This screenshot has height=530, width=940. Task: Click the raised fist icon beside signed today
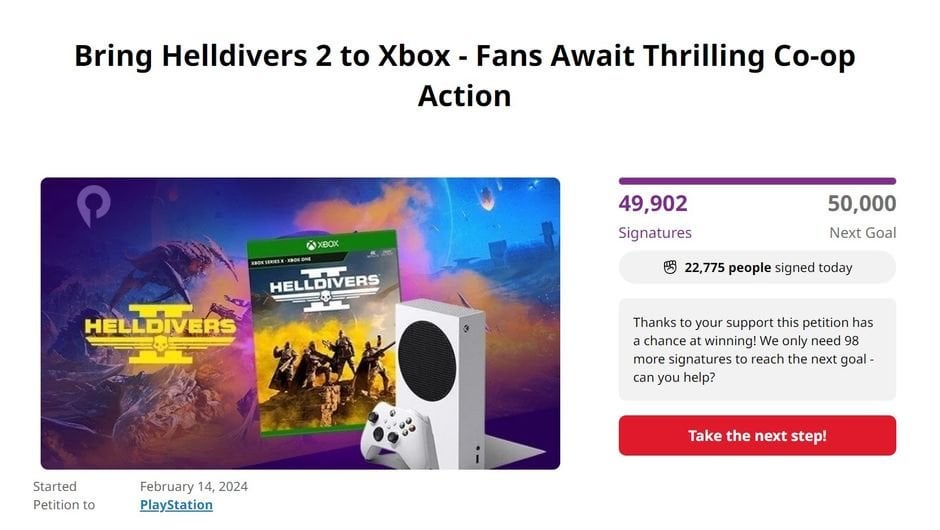[670, 267]
